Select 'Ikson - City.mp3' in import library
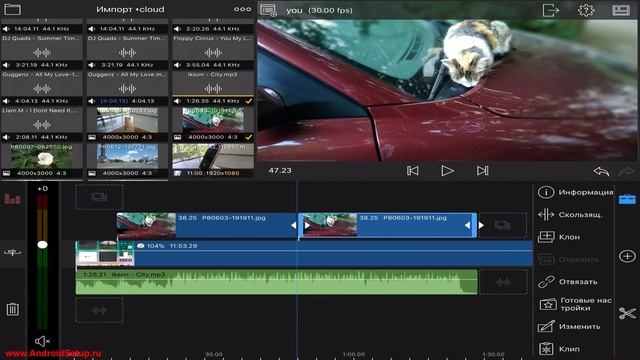 click(213, 88)
